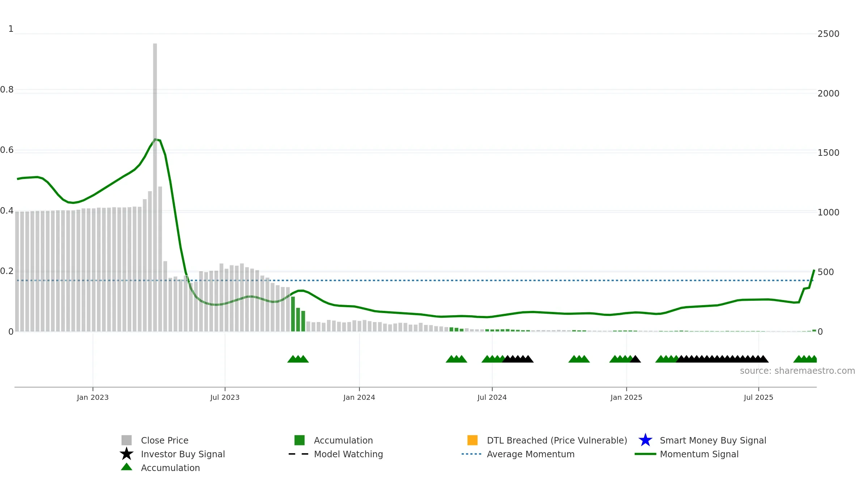Click the 0.4 left axis value

pyautogui.click(x=7, y=210)
